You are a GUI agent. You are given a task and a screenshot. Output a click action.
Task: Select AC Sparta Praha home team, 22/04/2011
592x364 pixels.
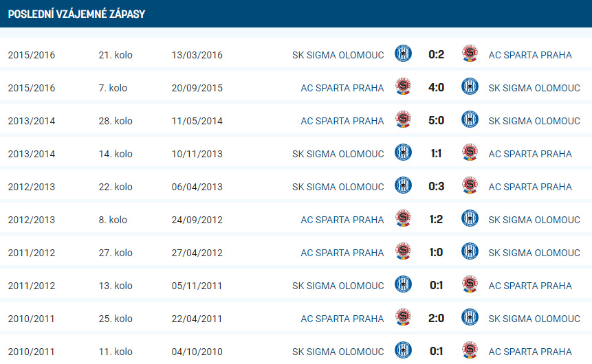click(x=342, y=319)
